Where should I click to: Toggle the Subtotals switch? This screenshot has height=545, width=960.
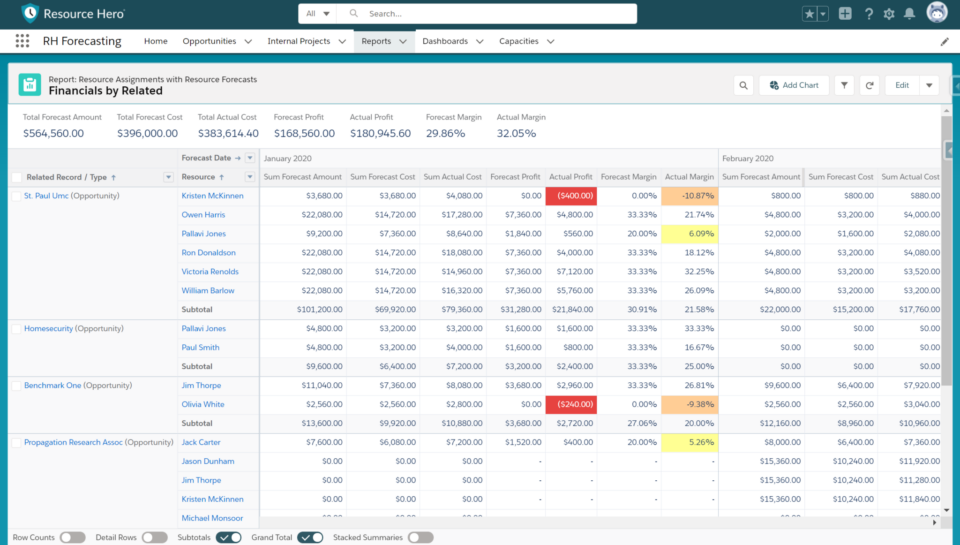tap(228, 537)
